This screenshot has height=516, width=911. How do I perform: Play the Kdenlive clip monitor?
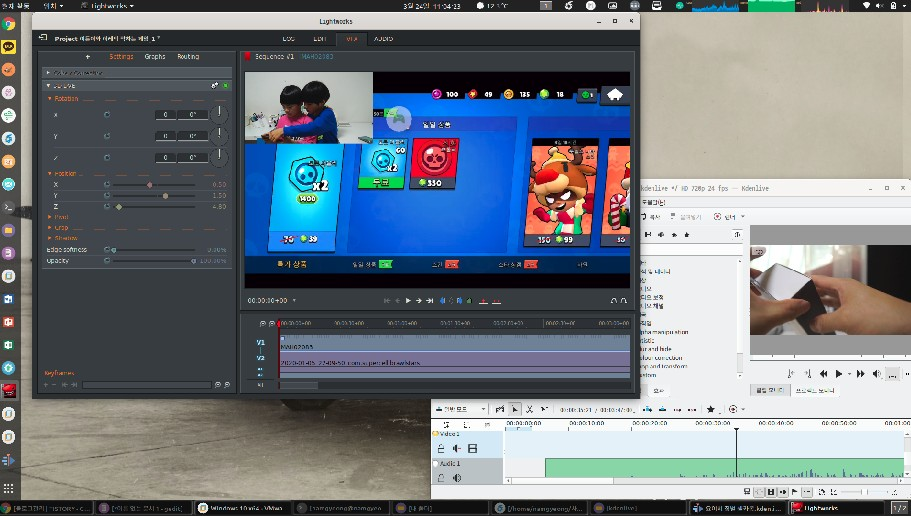coord(838,374)
